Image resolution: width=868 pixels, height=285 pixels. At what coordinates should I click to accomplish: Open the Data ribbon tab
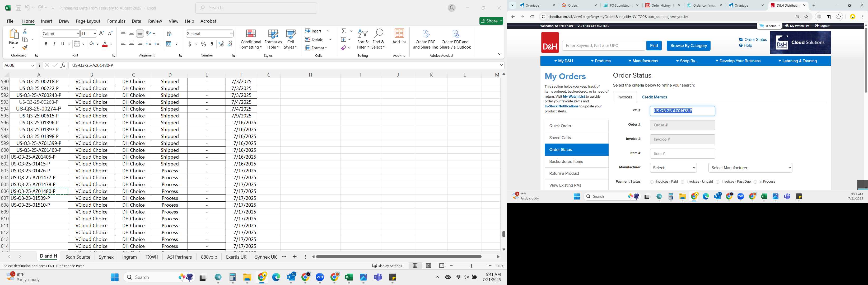137,21
